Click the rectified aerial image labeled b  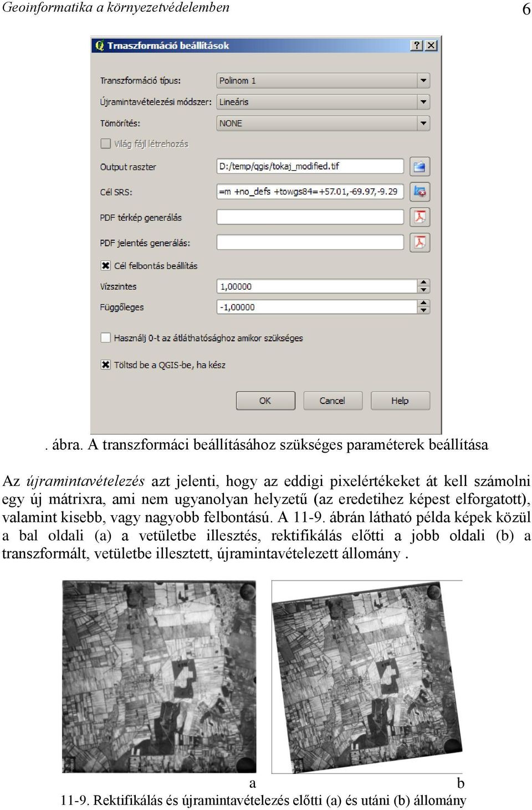[x=367, y=676]
